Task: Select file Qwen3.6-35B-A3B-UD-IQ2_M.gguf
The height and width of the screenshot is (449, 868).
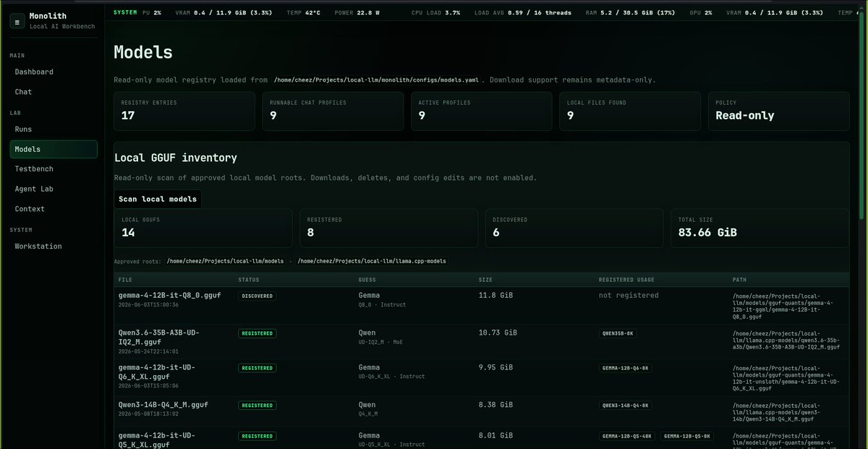Action: [x=159, y=336]
